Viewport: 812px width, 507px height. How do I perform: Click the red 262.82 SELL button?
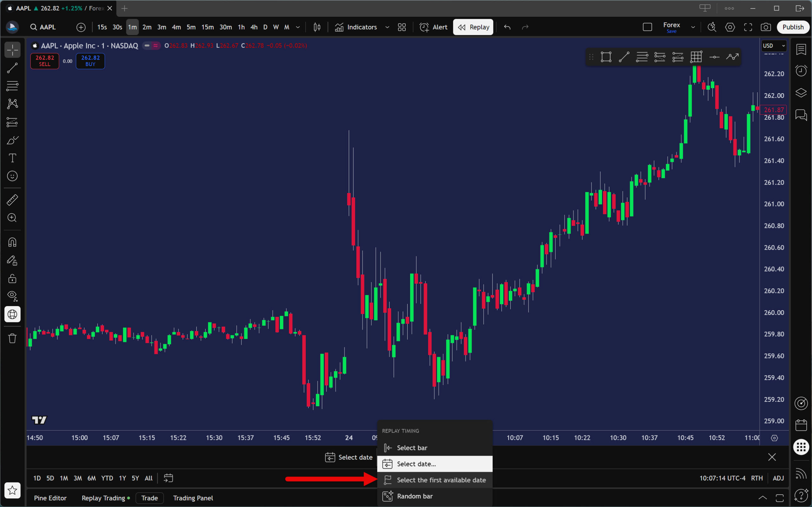pyautogui.click(x=45, y=61)
